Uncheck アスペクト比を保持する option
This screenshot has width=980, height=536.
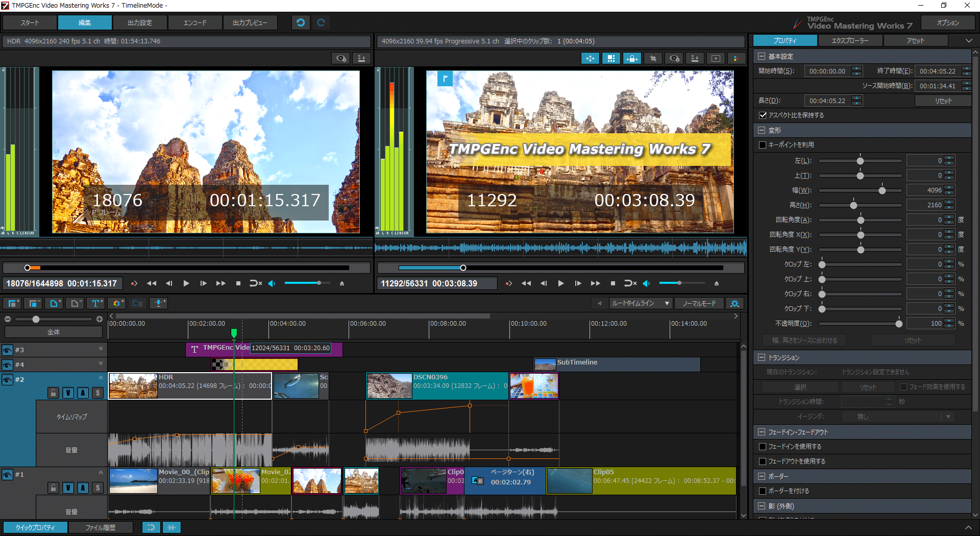[x=762, y=115]
